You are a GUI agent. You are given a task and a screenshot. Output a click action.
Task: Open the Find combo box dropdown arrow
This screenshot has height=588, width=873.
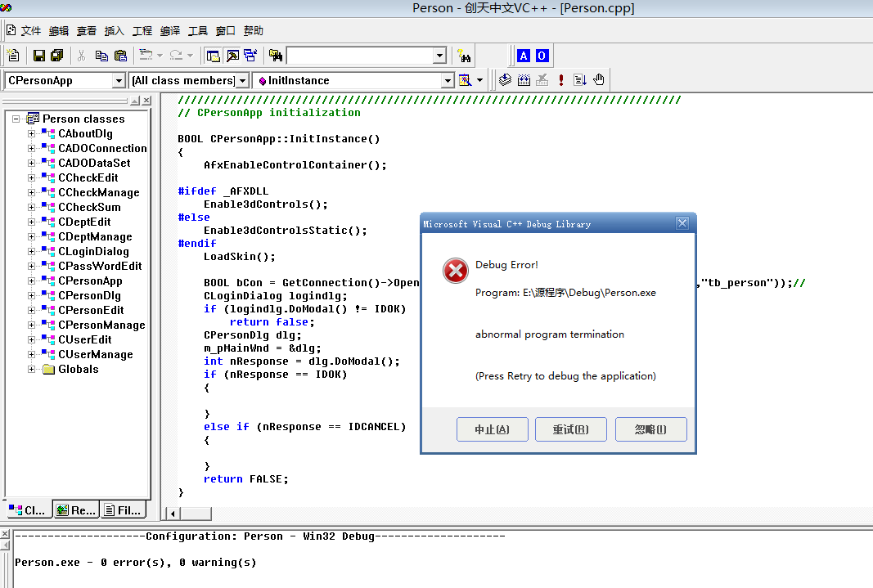440,56
